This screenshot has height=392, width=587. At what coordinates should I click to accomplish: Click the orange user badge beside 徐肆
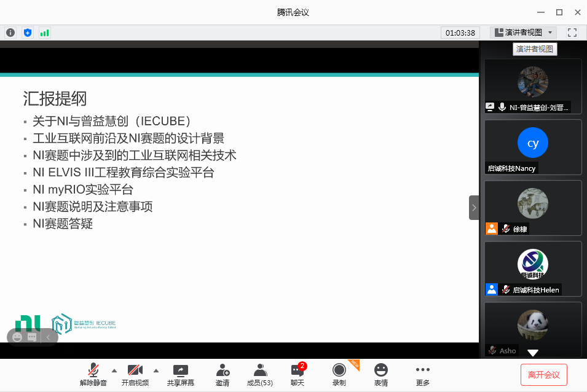tap(492, 229)
